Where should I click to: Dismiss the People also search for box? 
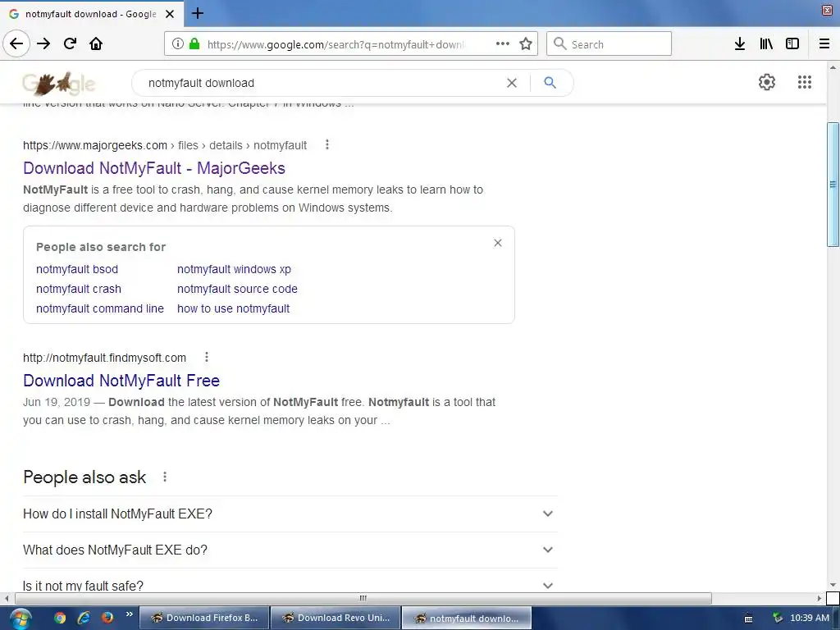click(x=498, y=243)
